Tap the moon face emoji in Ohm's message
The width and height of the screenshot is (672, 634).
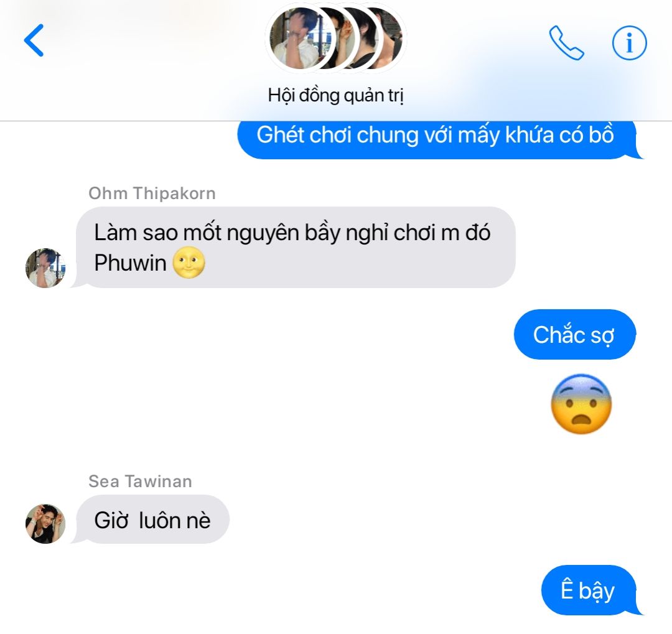[x=189, y=263]
